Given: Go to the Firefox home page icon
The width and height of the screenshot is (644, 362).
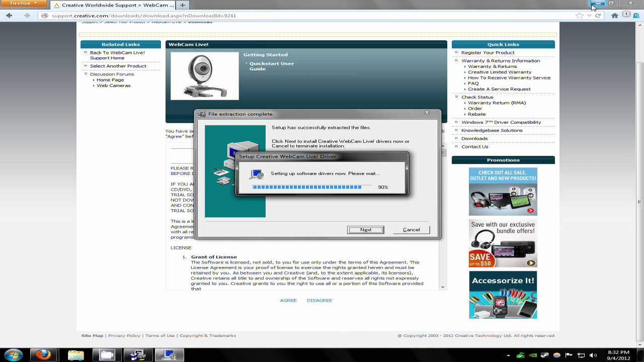Looking at the screenshot, I should click(614, 16).
